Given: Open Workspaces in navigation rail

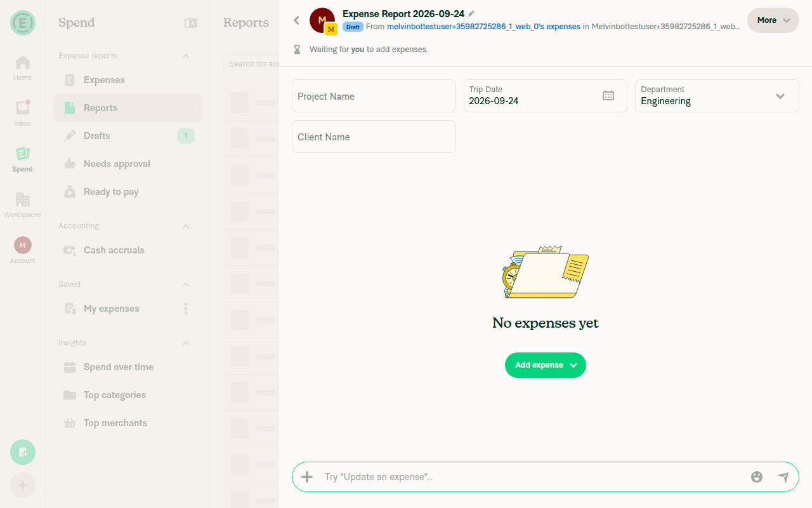Looking at the screenshot, I should pos(22,204).
